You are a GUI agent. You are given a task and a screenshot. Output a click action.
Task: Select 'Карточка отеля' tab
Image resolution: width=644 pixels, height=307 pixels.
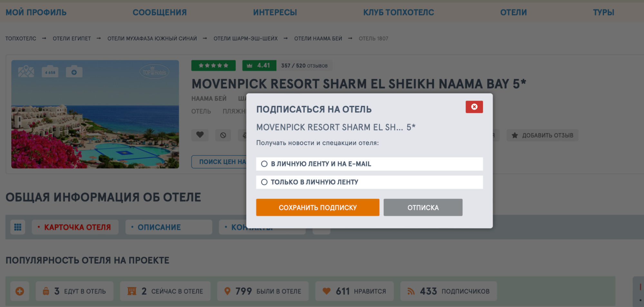[77, 227]
